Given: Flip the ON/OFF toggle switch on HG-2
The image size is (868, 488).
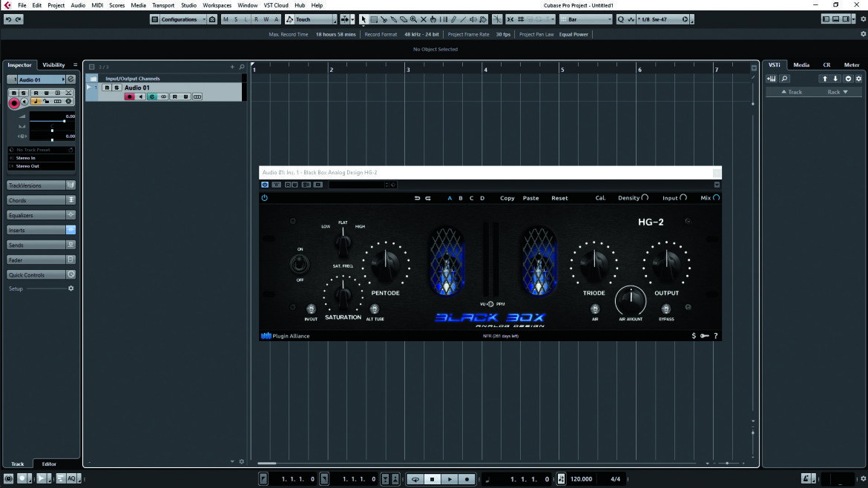Looking at the screenshot, I should click(x=300, y=265).
